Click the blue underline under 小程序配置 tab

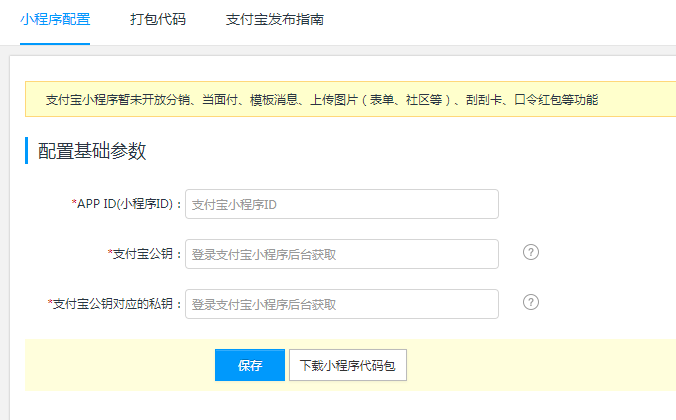[55, 43]
